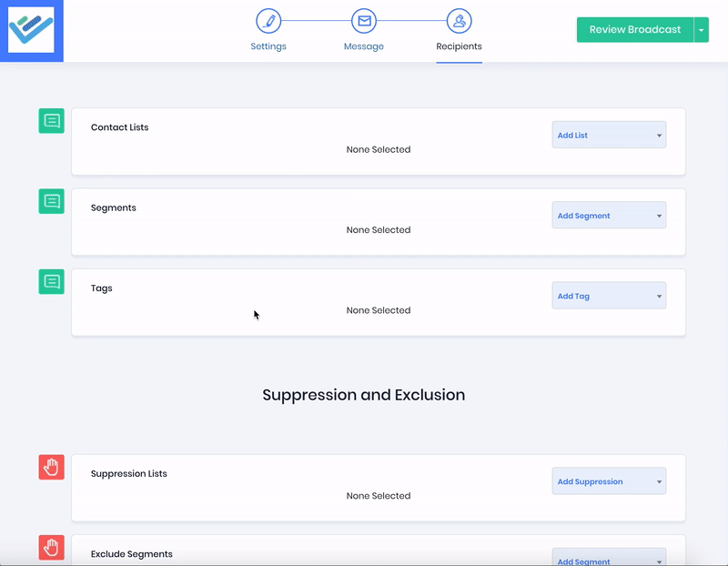Expand the Add Tag dropdown
The height and width of the screenshot is (566, 728).
pos(609,296)
